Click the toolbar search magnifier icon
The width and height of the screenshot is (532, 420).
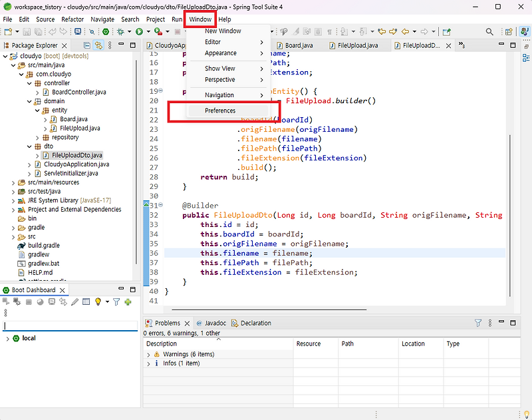pyautogui.click(x=489, y=31)
